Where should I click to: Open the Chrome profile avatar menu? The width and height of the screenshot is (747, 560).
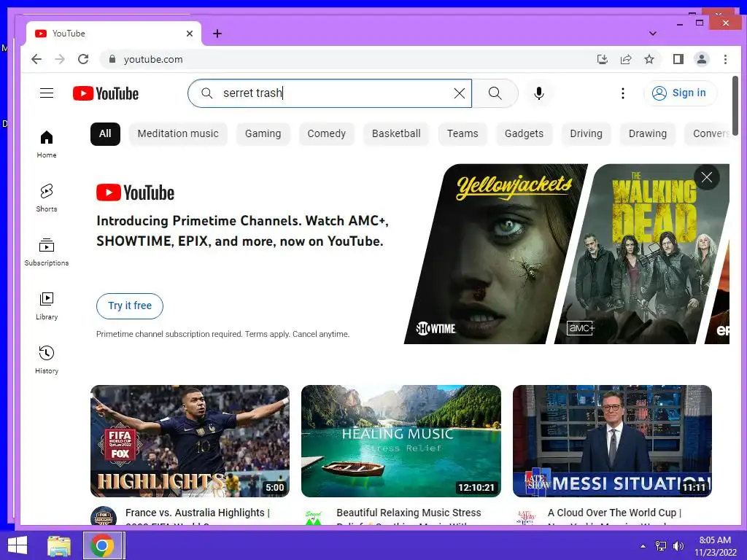click(x=701, y=59)
